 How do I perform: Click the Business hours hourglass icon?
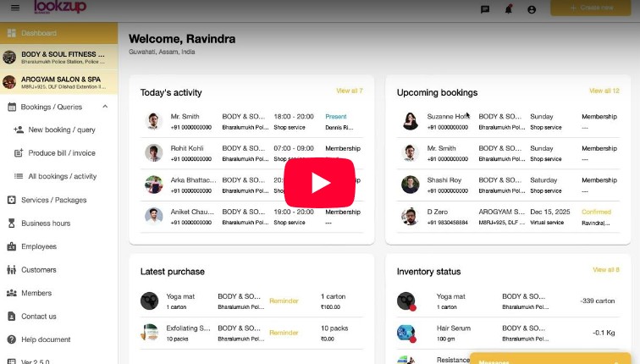(x=12, y=223)
